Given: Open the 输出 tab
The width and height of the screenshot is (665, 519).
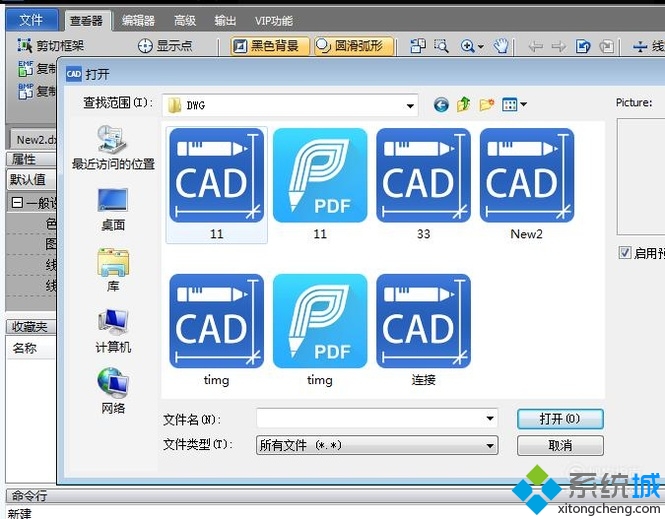Looking at the screenshot, I should pyautogui.click(x=225, y=21).
